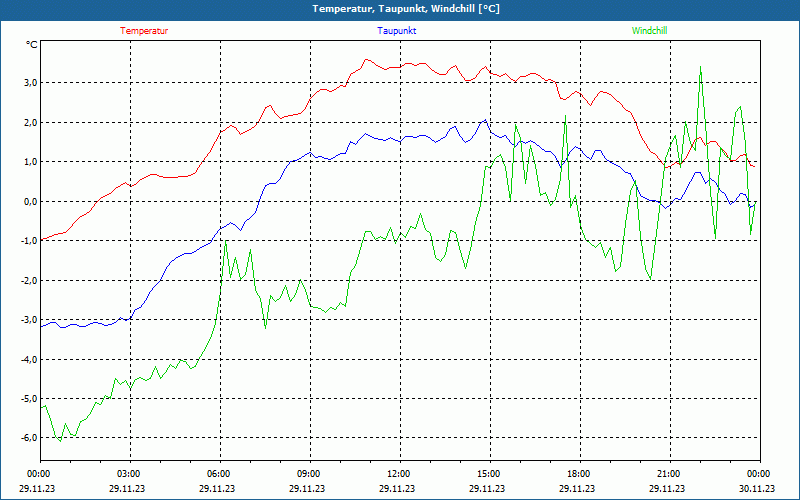Click the 12:00 time label
The height and width of the screenshot is (500, 800).
click(400, 474)
